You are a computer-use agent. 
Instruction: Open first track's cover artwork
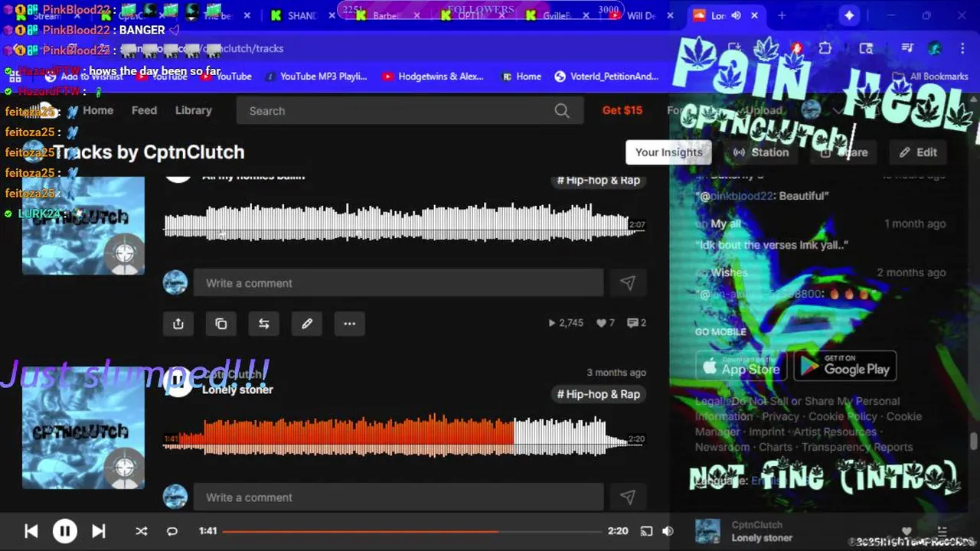(x=83, y=226)
